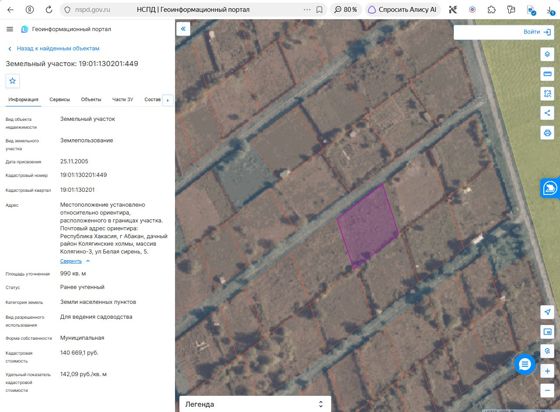Select cadastral quarter value 19:01:130201
Image resolution: width=560 pixels, height=412 pixels.
(77, 190)
